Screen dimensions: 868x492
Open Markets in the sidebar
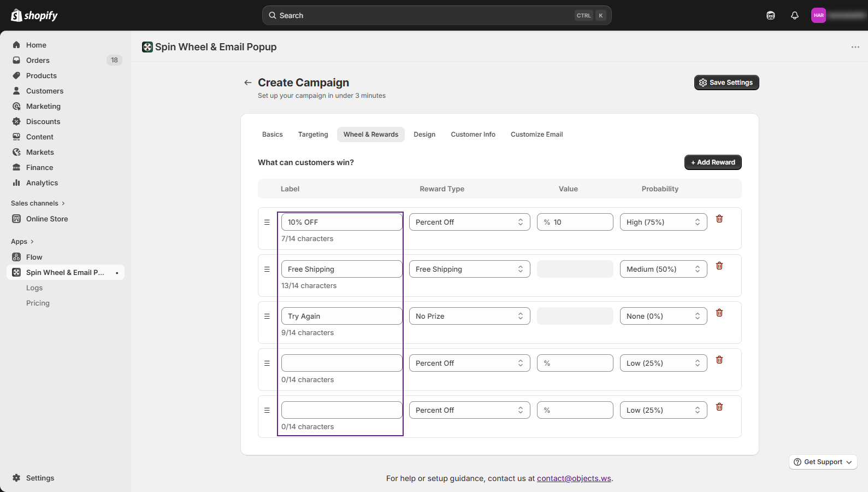pyautogui.click(x=66, y=152)
